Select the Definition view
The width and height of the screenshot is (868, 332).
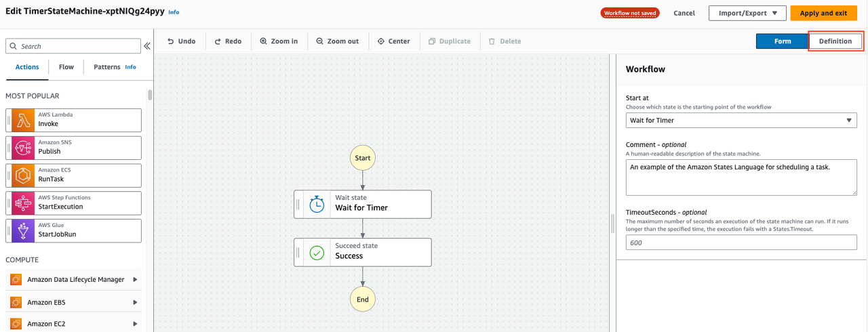[x=835, y=41]
